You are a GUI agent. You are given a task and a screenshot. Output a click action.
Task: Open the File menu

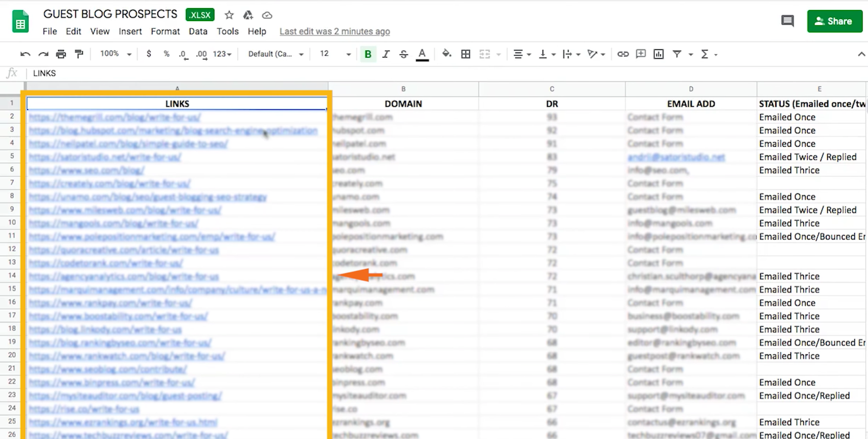50,31
